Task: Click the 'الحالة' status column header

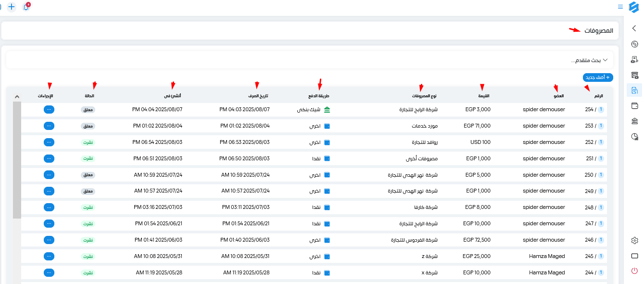Action: [x=88, y=96]
